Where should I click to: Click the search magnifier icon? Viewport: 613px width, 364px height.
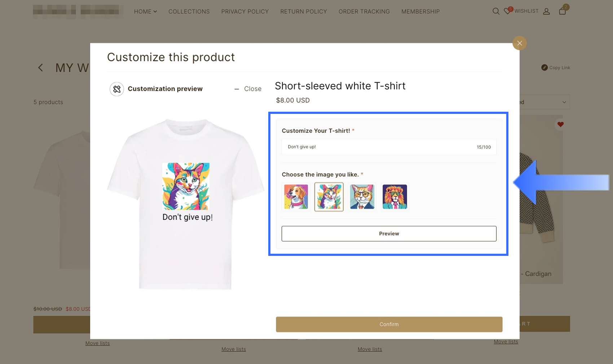496,12
